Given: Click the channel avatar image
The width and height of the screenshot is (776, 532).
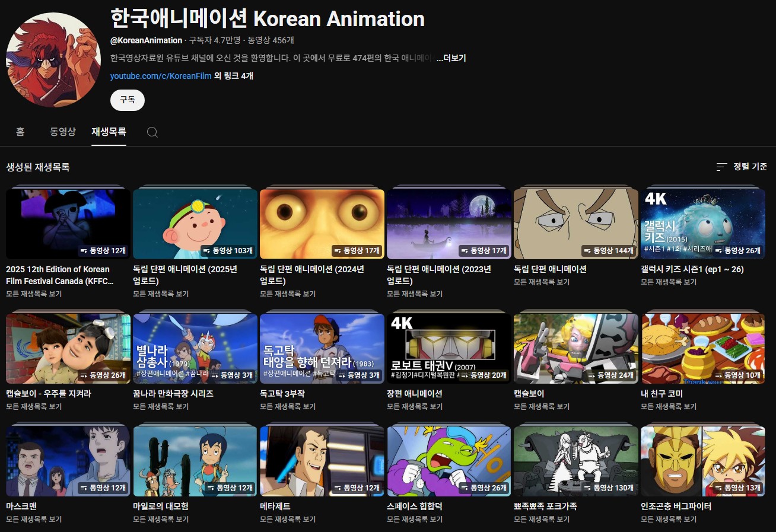Looking at the screenshot, I should tap(53, 59).
